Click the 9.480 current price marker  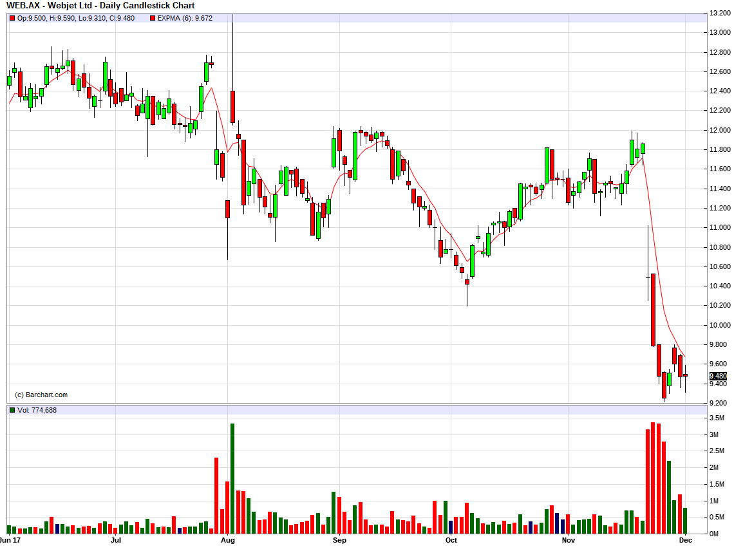[x=718, y=376]
